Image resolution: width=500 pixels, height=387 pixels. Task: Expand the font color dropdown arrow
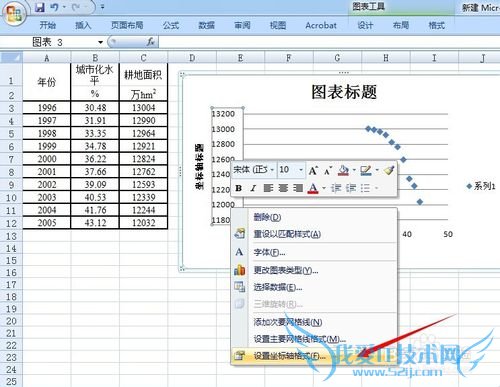tap(323, 188)
